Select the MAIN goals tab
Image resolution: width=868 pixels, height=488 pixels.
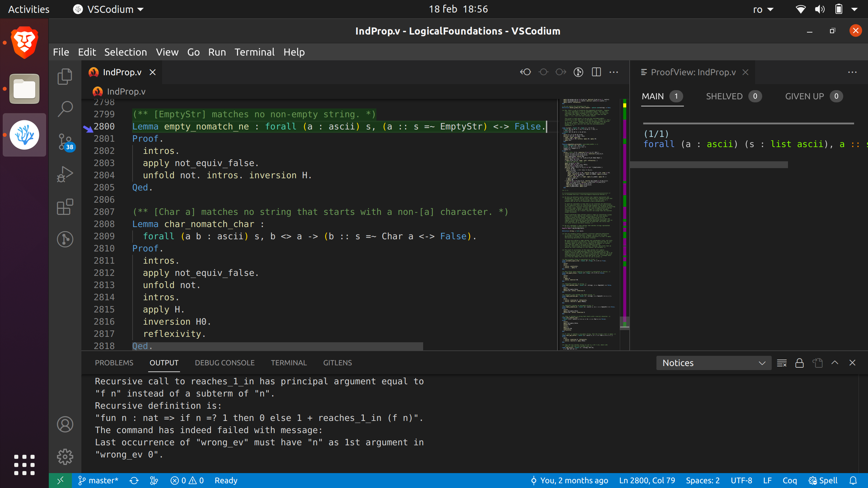[x=662, y=97]
